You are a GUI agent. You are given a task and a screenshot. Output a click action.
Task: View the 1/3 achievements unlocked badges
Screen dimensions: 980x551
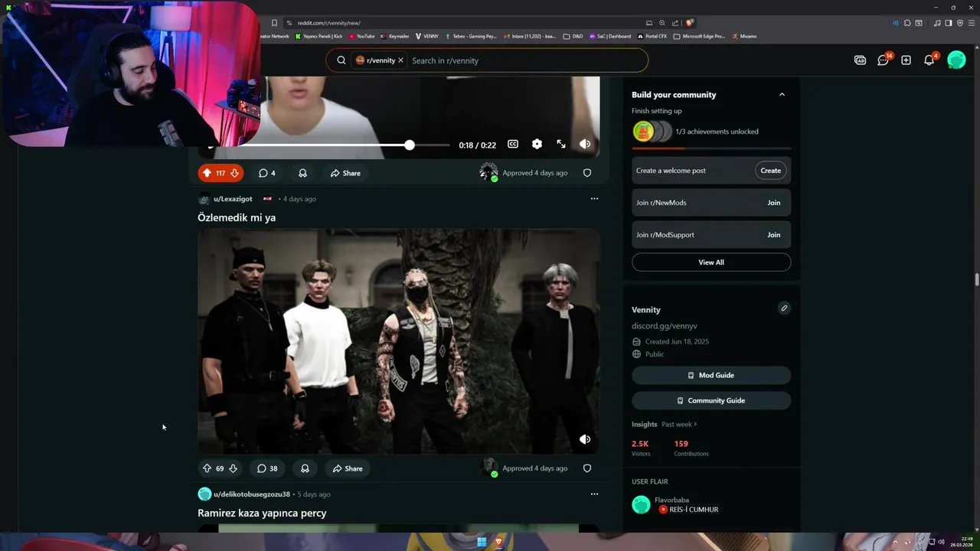click(652, 132)
